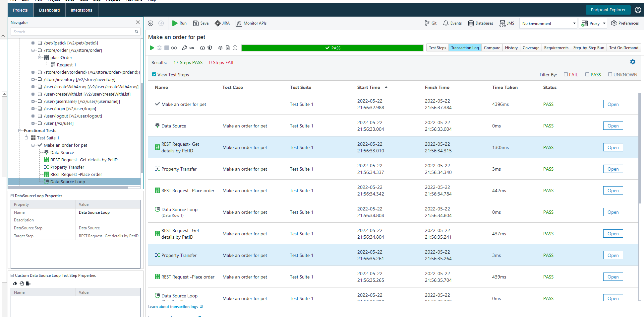The height and width of the screenshot is (317, 644).
Task: Open the Databases manager
Action: pyautogui.click(x=481, y=23)
